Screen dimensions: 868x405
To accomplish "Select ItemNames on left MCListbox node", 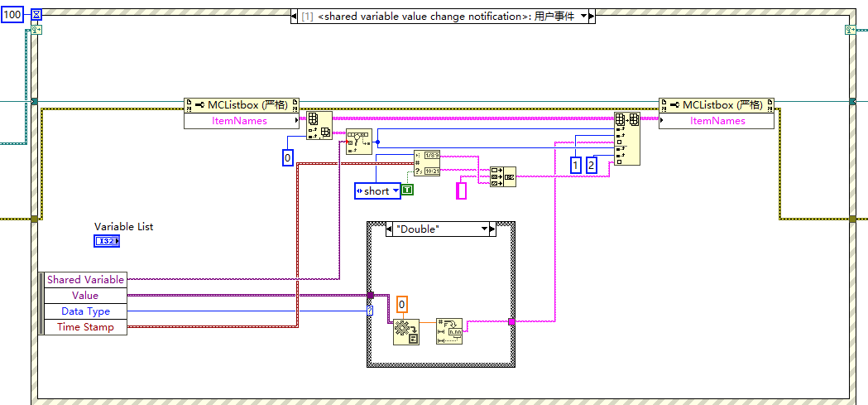I will click(240, 121).
